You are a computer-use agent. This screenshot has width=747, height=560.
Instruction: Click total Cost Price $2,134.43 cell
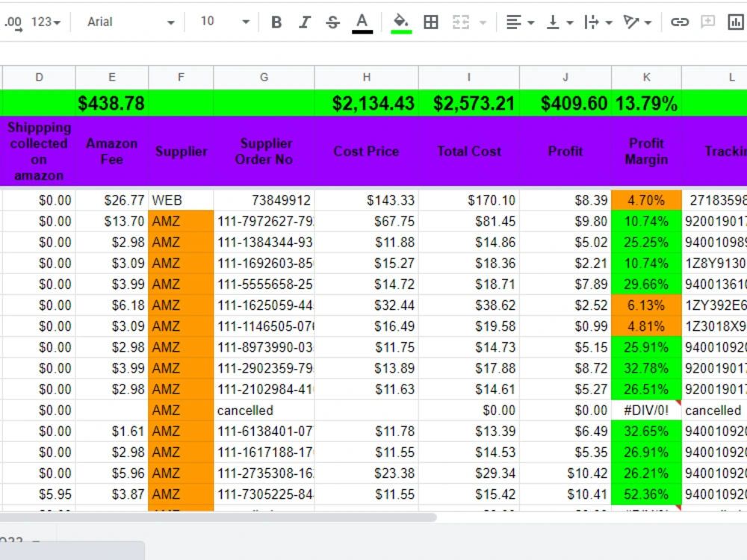(x=366, y=103)
